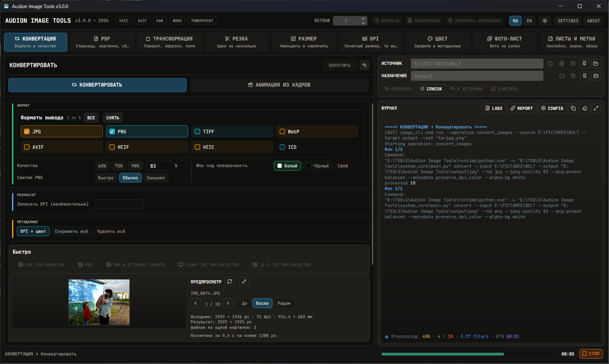Apply the PNG в оттенках серого preset

[x=135, y=265]
